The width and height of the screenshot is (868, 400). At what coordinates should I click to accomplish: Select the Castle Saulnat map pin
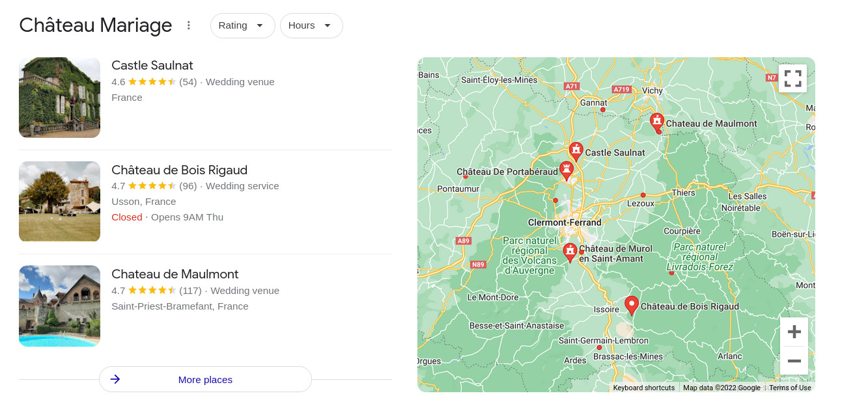[x=576, y=151]
